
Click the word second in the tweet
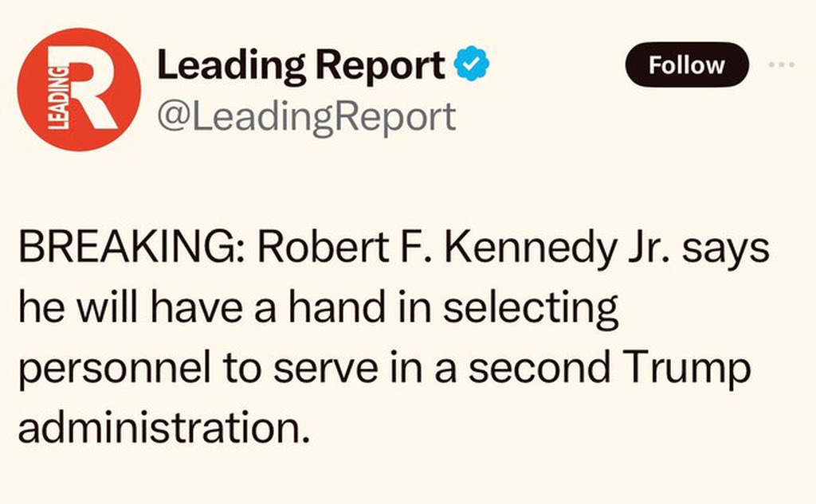tap(539, 367)
